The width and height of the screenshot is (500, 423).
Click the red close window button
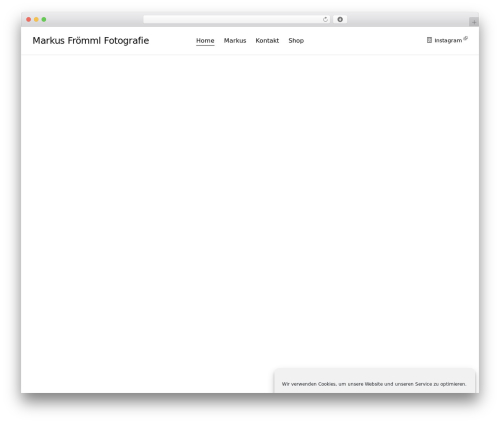tap(29, 20)
